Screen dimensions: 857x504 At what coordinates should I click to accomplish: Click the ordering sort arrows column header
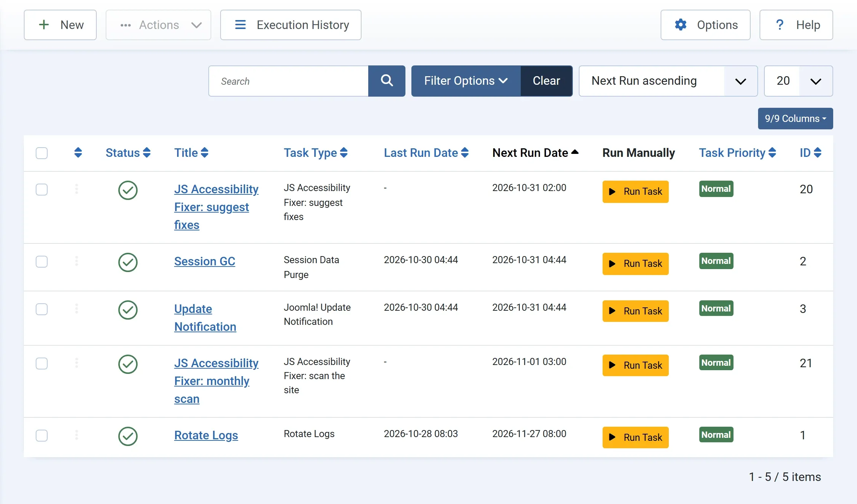click(78, 153)
